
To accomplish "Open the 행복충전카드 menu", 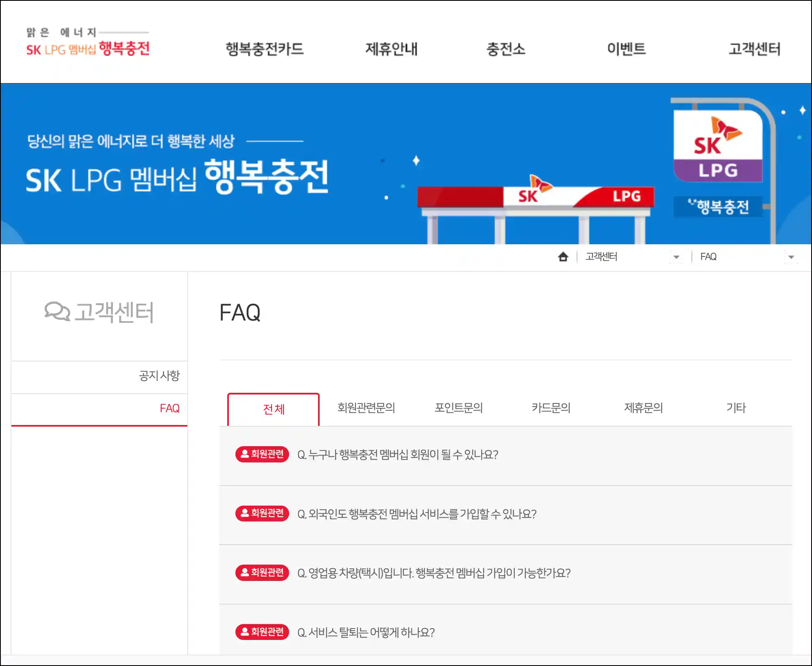I will pos(265,49).
